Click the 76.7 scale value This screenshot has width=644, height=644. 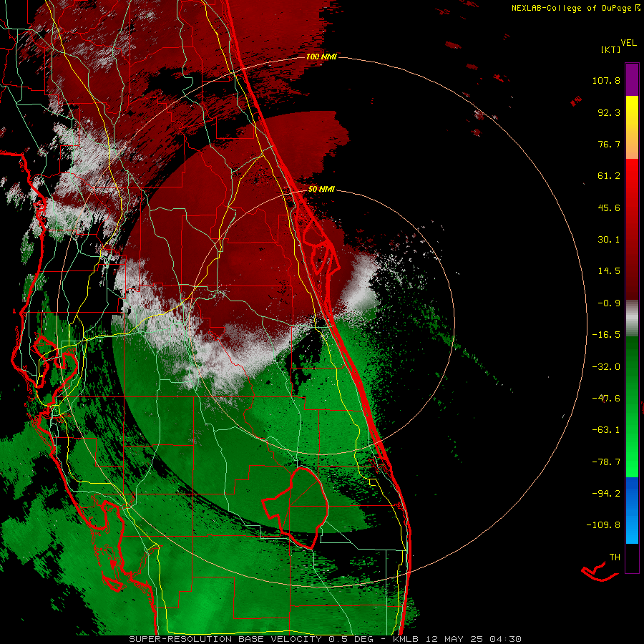click(609, 144)
